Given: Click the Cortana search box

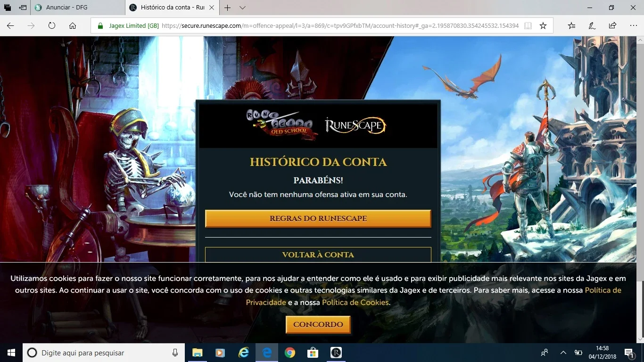Looking at the screenshot, I should [x=104, y=353].
